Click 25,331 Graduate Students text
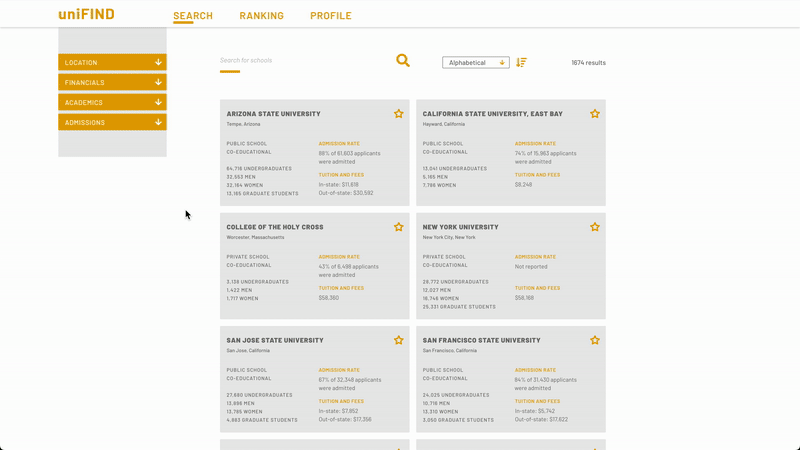The image size is (800, 450). point(459,307)
